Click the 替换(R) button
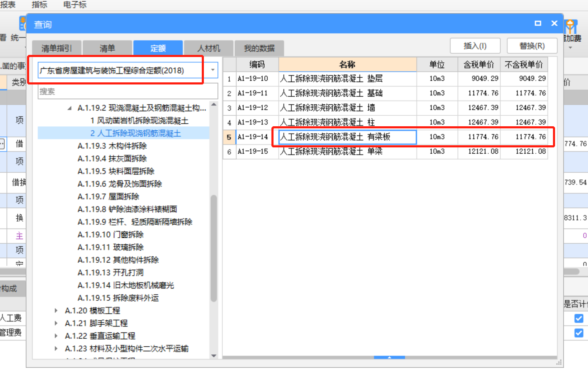This screenshot has width=588, height=375. [x=532, y=46]
